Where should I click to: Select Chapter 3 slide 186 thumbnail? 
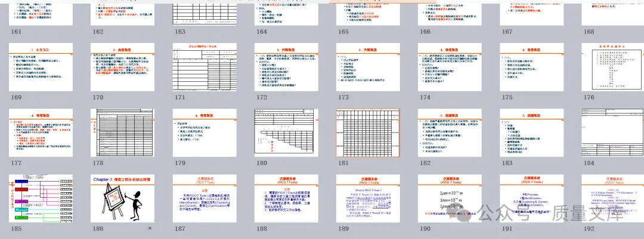[122, 198]
